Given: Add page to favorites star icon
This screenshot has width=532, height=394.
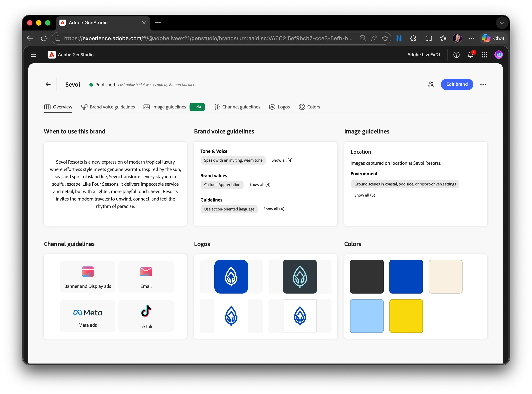Looking at the screenshot, I should point(385,38).
